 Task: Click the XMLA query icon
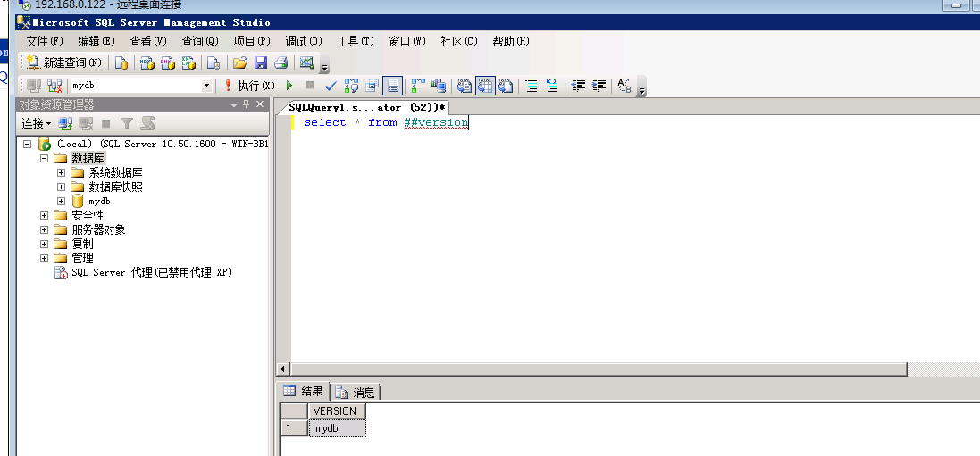tap(188, 63)
